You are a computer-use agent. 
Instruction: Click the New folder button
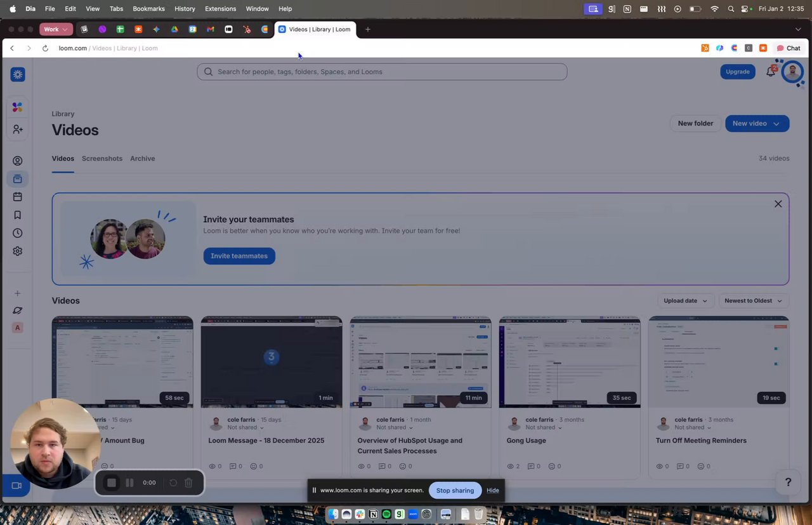click(695, 124)
